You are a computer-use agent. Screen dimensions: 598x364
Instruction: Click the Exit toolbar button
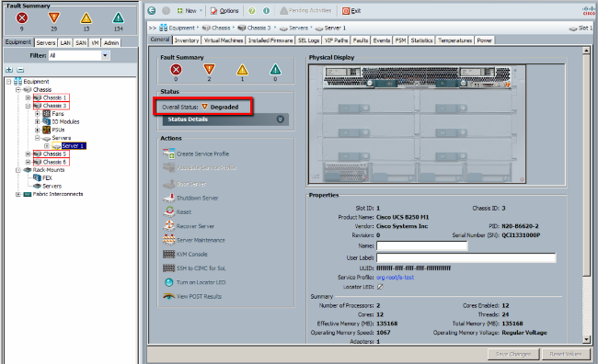(351, 11)
